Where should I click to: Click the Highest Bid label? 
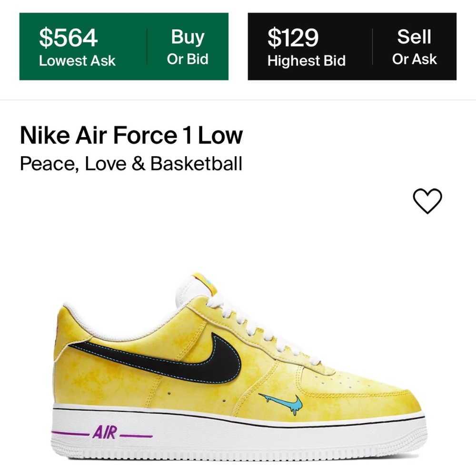[307, 61]
